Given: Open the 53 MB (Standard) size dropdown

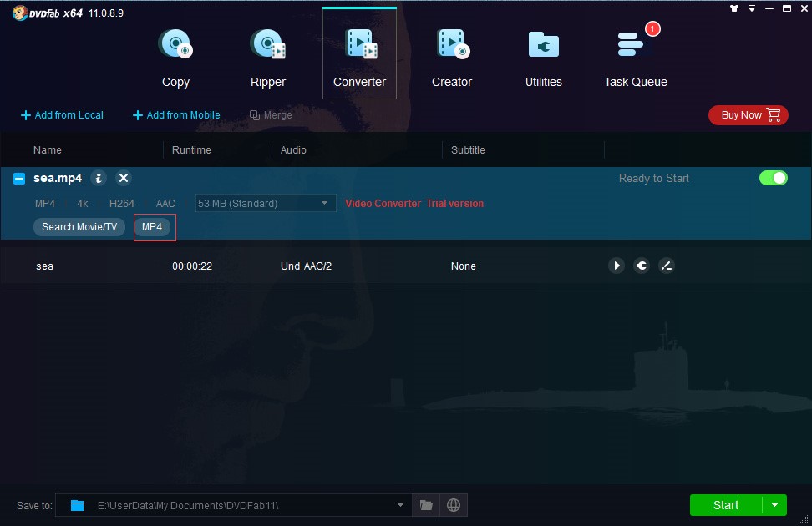Looking at the screenshot, I should coord(266,203).
